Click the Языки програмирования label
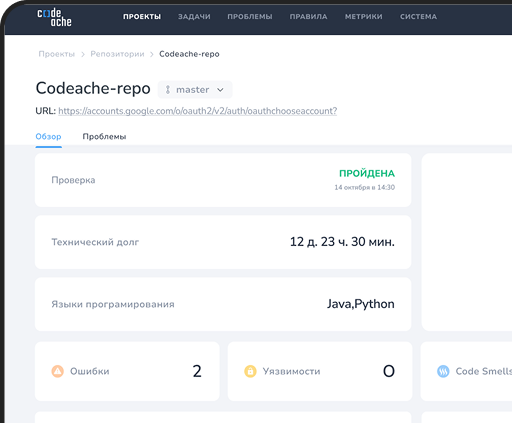 coord(113,304)
